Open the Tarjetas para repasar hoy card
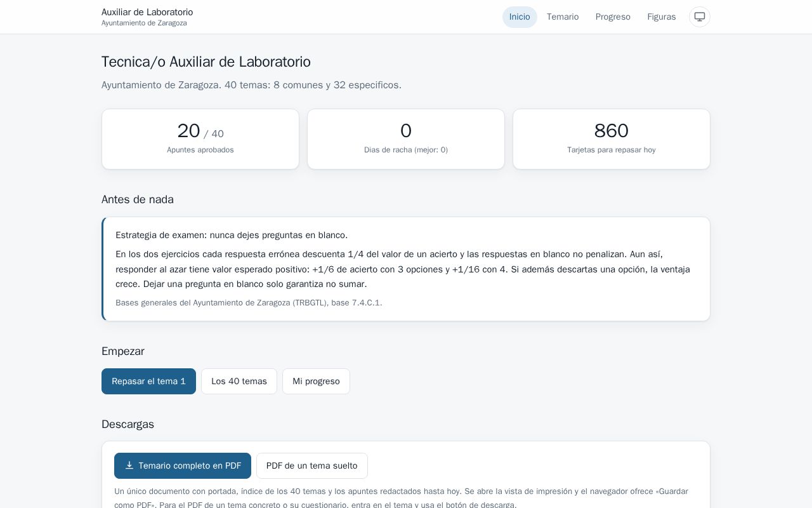Viewport: 812px width, 508px height. 612,139
